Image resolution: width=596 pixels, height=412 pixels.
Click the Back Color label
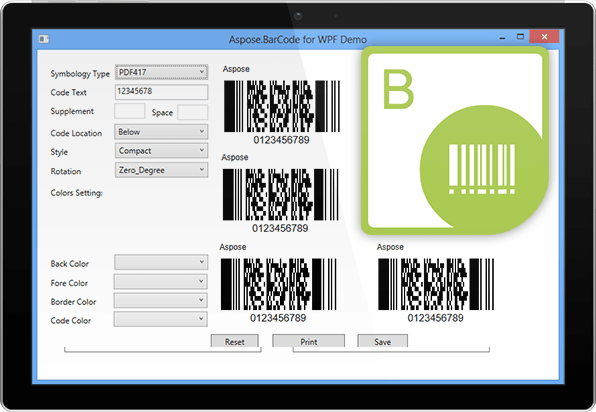coord(70,264)
